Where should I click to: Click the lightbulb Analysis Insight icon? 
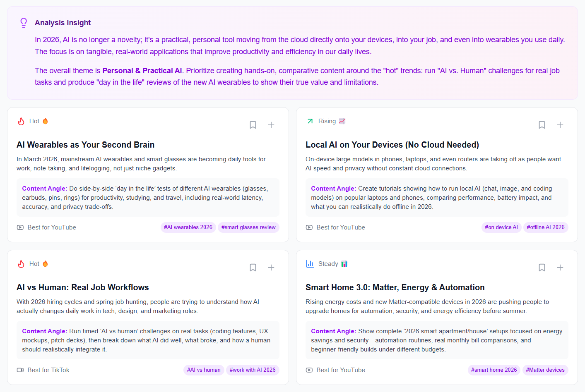click(x=24, y=23)
